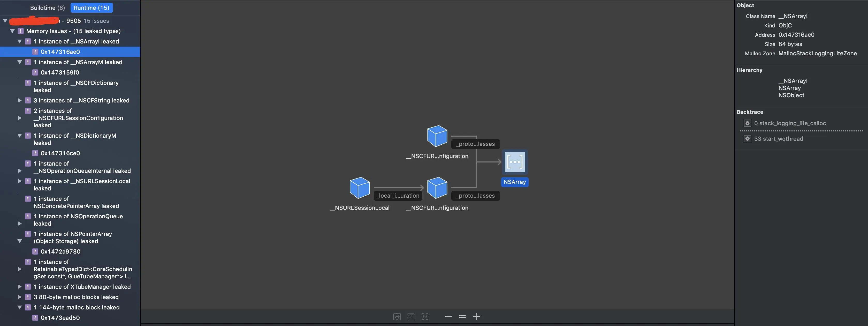868x326 pixels.
Task: Zoom out the memory graph
Action: coord(448,316)
